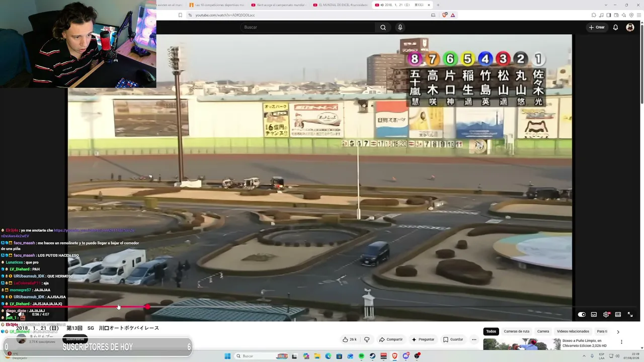Like the video with thumbs up
The height and width of the screenshot is (362, 644).
tap(349, 339)
